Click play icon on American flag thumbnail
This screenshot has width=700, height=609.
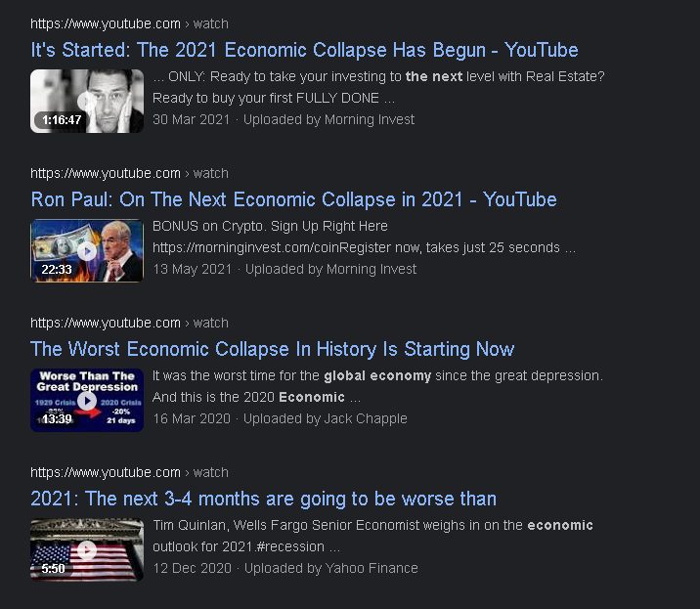(87, 550)
